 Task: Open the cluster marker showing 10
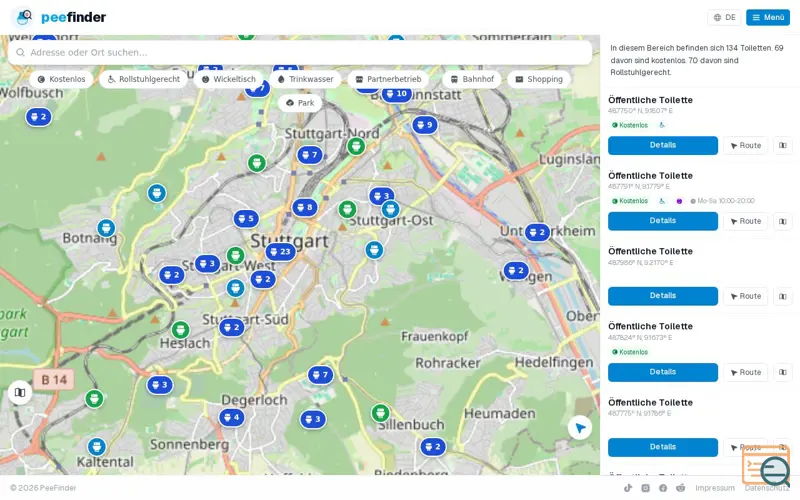point(396,94)
